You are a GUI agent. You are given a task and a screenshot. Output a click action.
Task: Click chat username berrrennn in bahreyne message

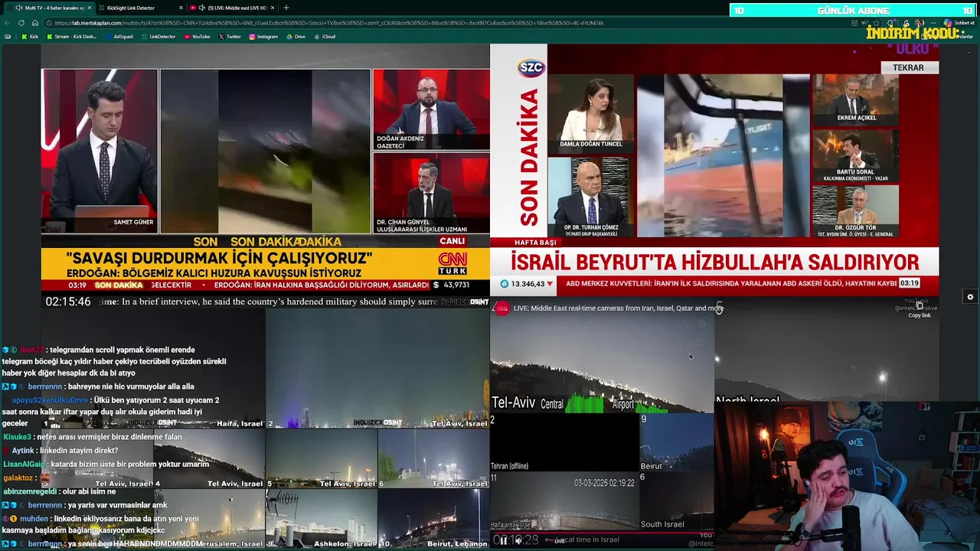click(x=46, y=386)
